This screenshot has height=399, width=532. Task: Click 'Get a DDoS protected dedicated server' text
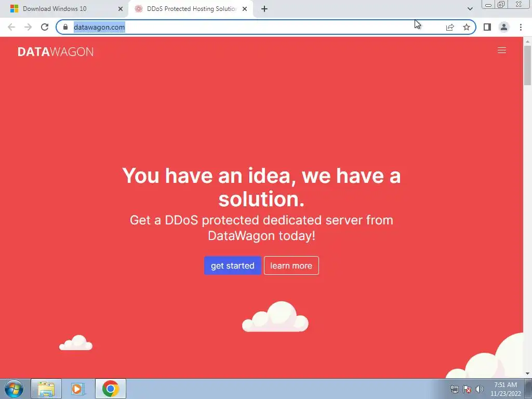coord(261,228)
